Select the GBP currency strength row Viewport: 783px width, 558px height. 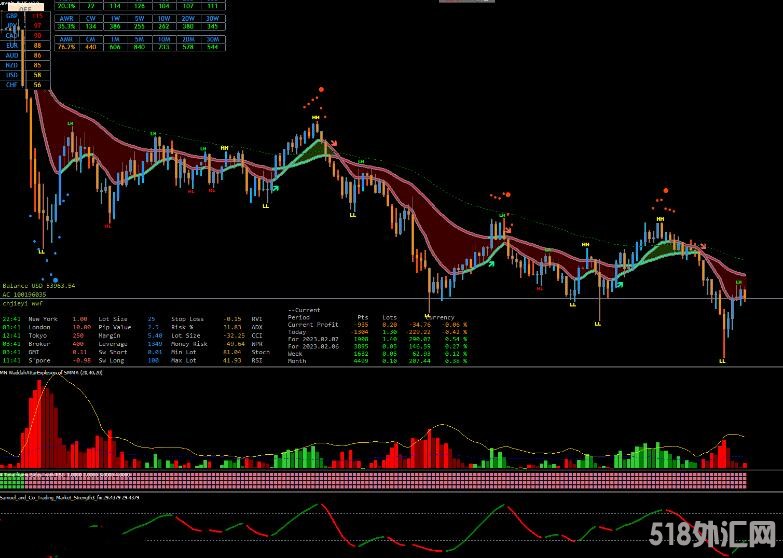pyautogui.click(x=24, y=17)
